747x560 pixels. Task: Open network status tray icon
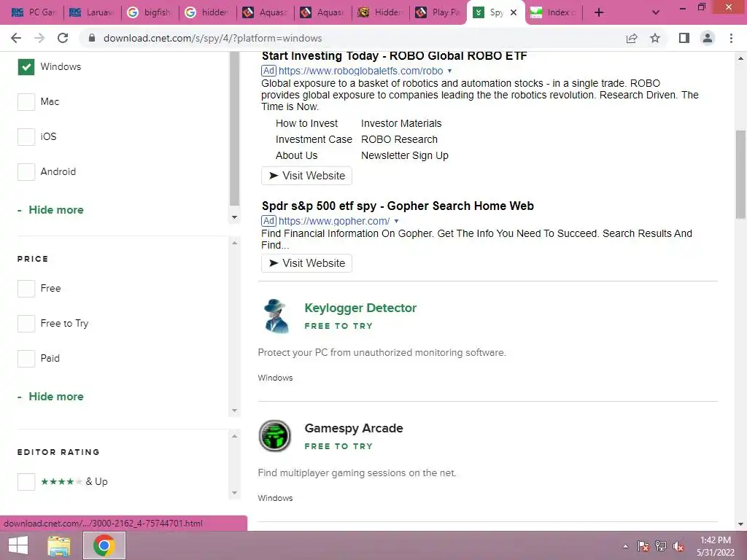(x=661, y=546)
